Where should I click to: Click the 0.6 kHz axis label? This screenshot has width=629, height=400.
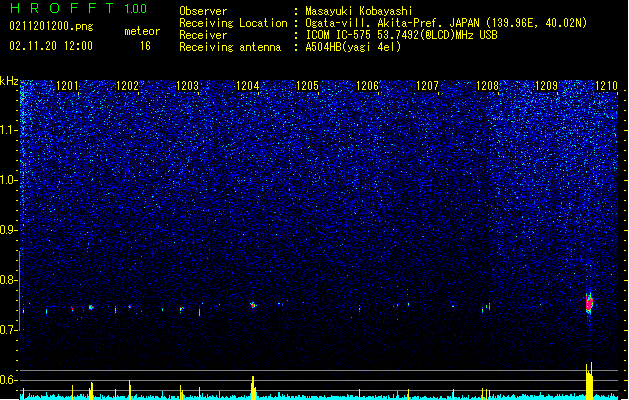[x=8, y=380]
